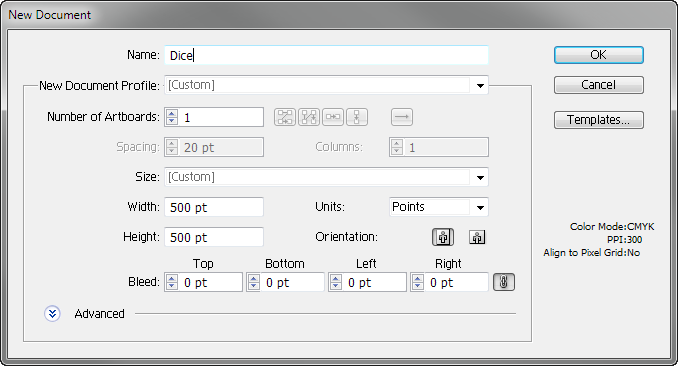
Task: Select Grid by Column artboard layout icon
Action: [309, 117]
